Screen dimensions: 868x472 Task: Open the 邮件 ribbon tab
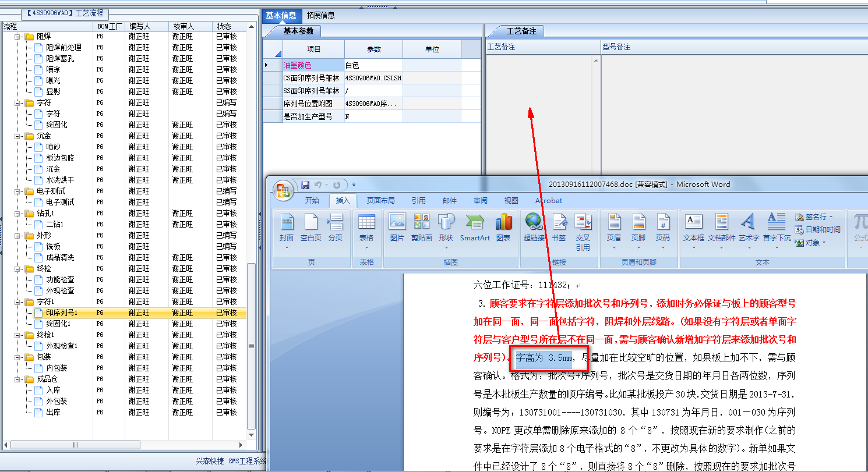tap(450, 200)
